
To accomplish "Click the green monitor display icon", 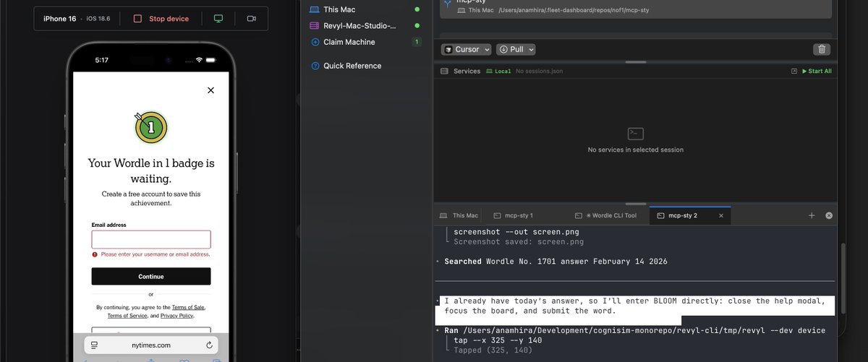I will (218, 19).
